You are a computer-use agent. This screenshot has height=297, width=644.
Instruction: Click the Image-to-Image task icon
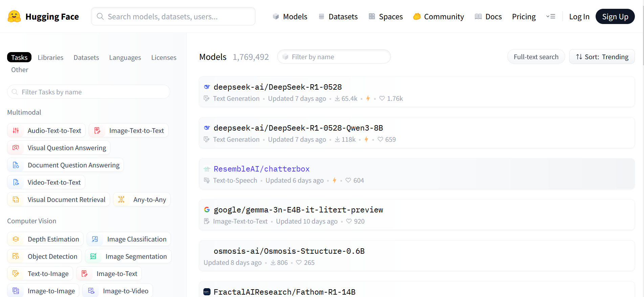(x=16, y=291)
